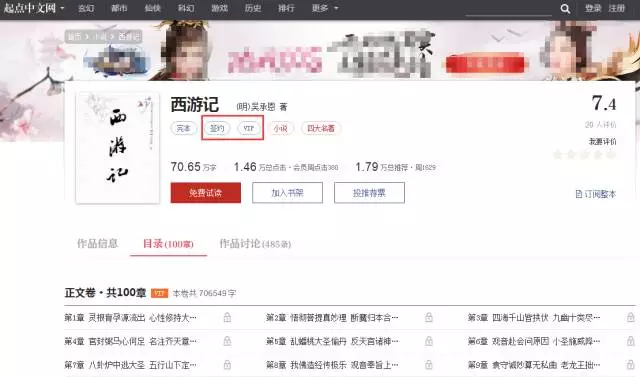Open chapter 第9章 袁守诚妙算无私曲
Viewport: 640px width, 377px height.
tap(534, 365)
